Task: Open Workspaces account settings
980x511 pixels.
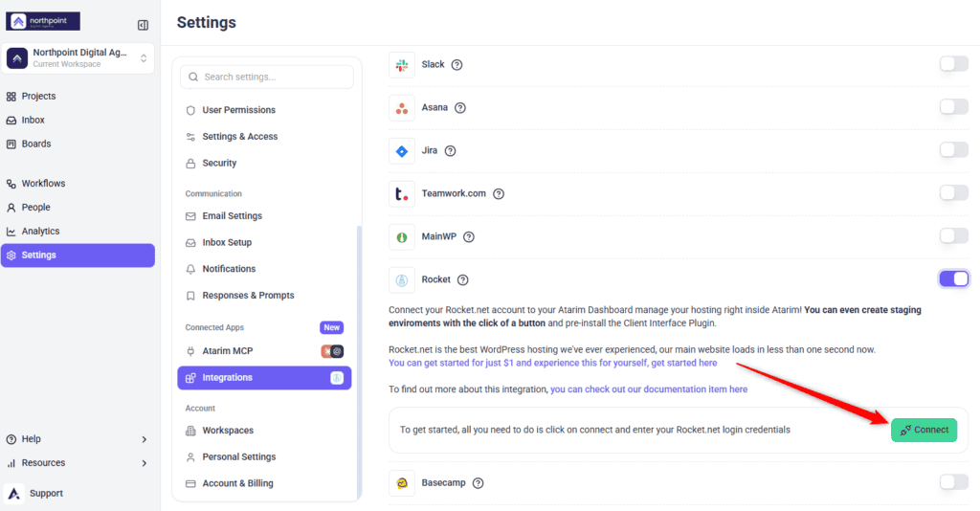Action: click(228, 431)
